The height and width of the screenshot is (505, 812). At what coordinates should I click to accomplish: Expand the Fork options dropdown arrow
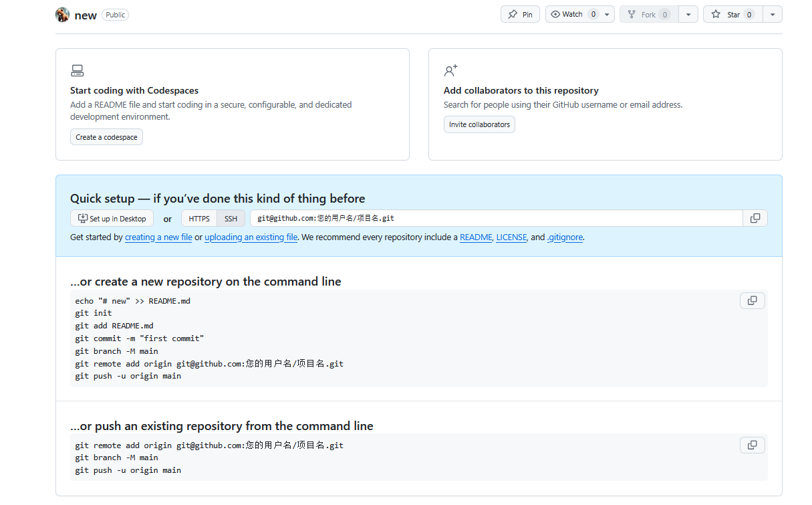(688, 15)
